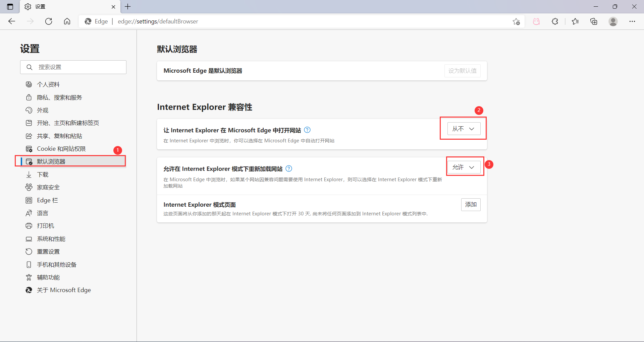Image resolution: width=644 pixels, height=342 pixels.
Task: Open the 从不 dropdown
Action: click(464, 129)
